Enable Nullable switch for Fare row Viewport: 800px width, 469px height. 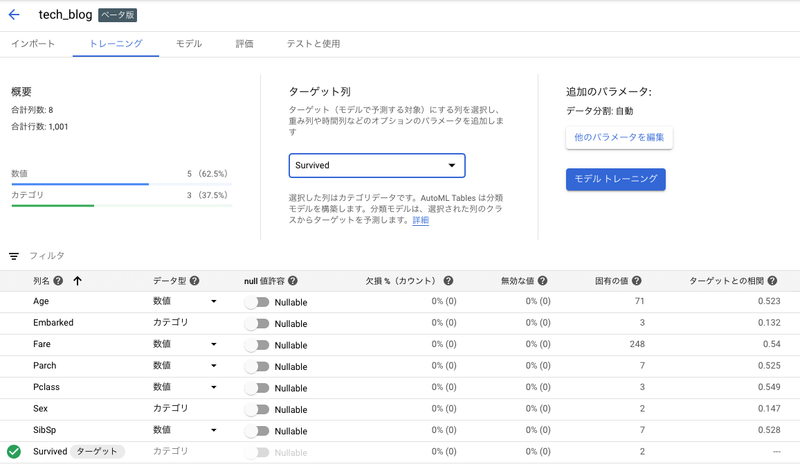pyautogui.click(x=257, y=345)
